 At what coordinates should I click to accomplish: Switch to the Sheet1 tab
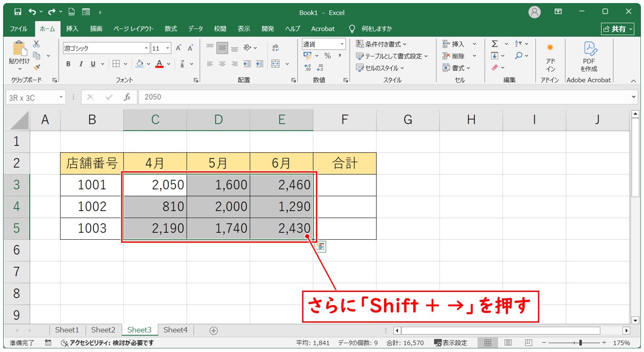pos(67,330)
